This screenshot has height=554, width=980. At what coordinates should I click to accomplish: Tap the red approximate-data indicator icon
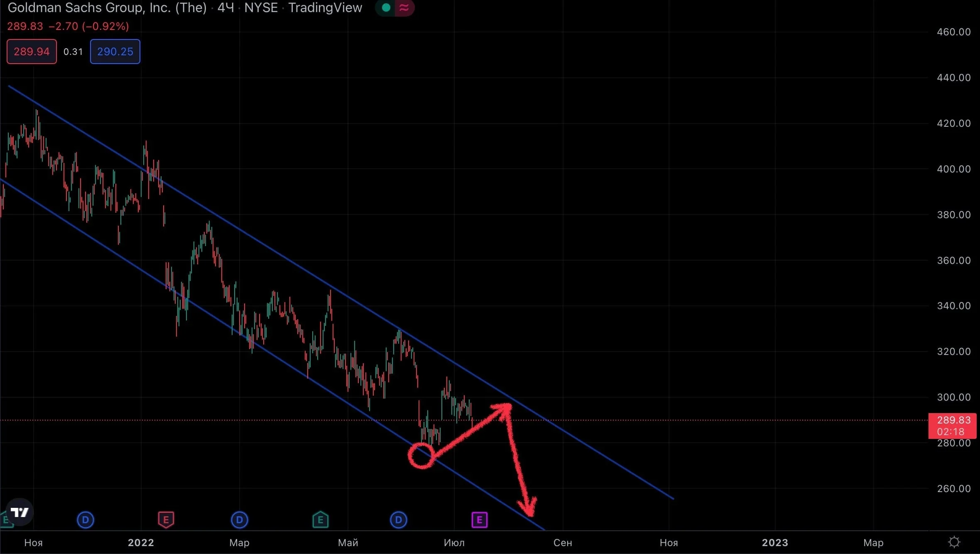pyautogui.click(x=404, y=7)
